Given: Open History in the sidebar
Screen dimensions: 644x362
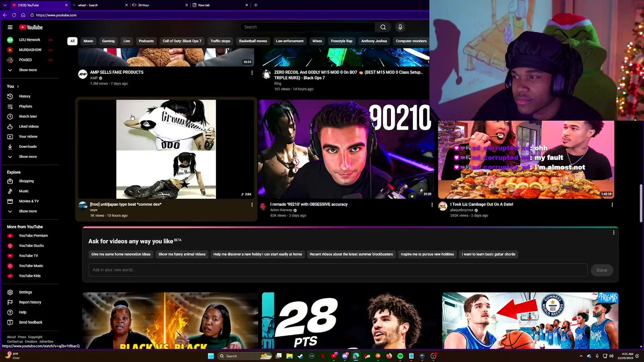Looking at the screenshot, I should click(25, 96).
